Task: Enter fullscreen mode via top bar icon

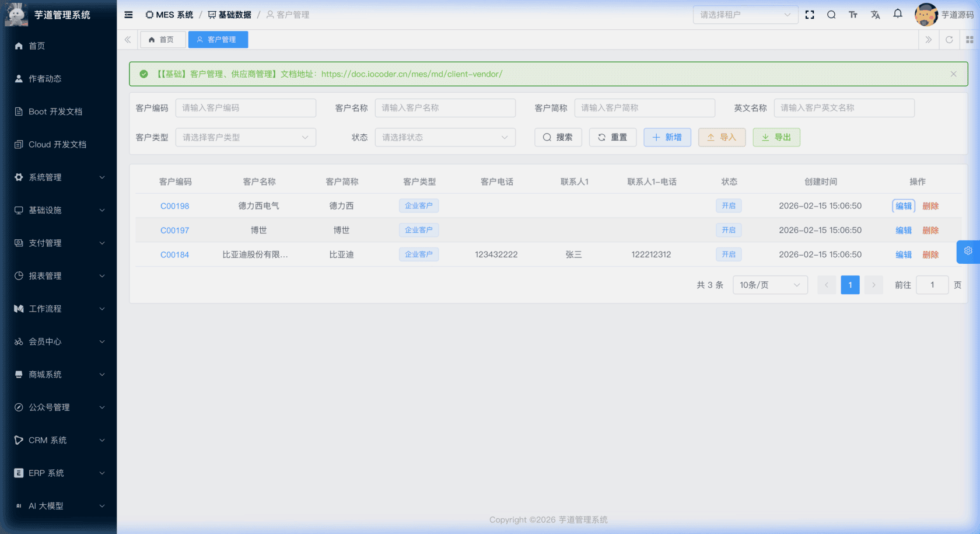Action: pyautogui.click(x=810, y=15)
